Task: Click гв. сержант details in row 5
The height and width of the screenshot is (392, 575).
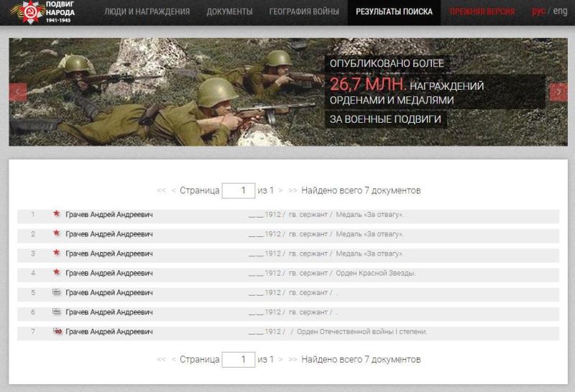Action: coord(308,293)
